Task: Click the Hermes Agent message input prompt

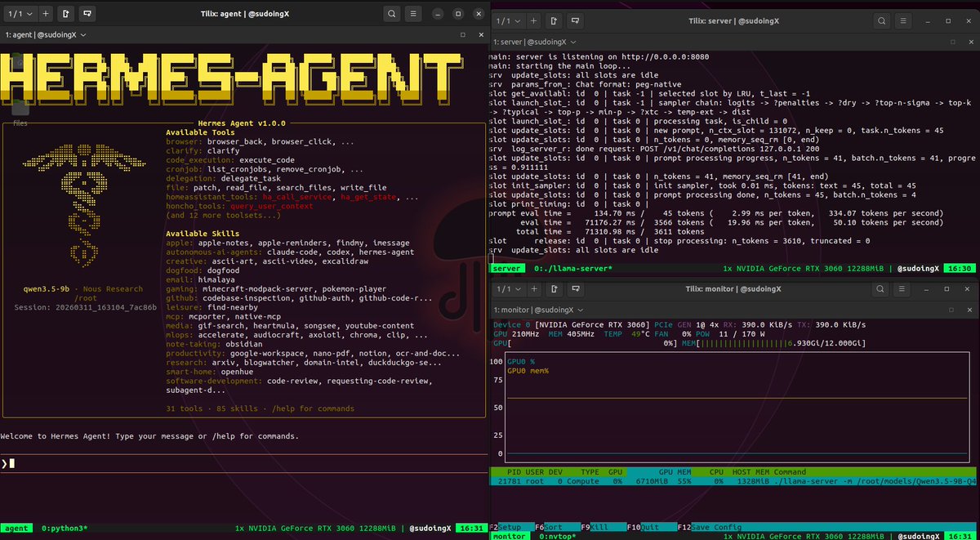Action: tap(243, 464)
